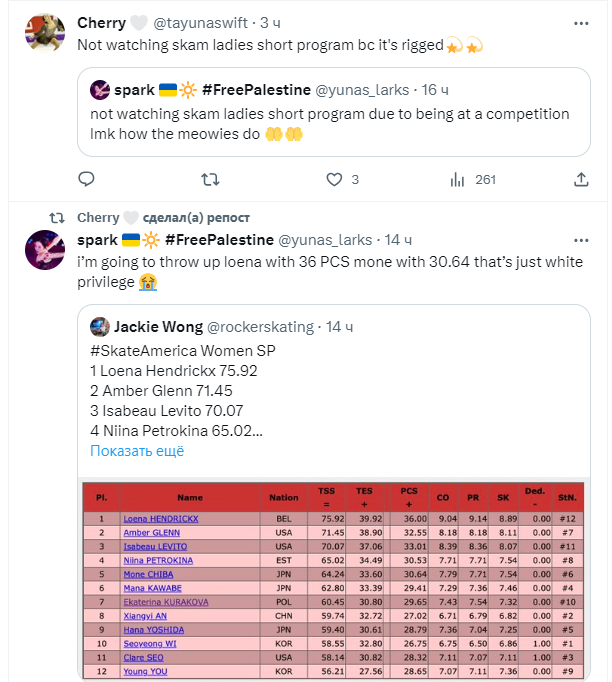Open the results table image

click(x=332, y=580)
